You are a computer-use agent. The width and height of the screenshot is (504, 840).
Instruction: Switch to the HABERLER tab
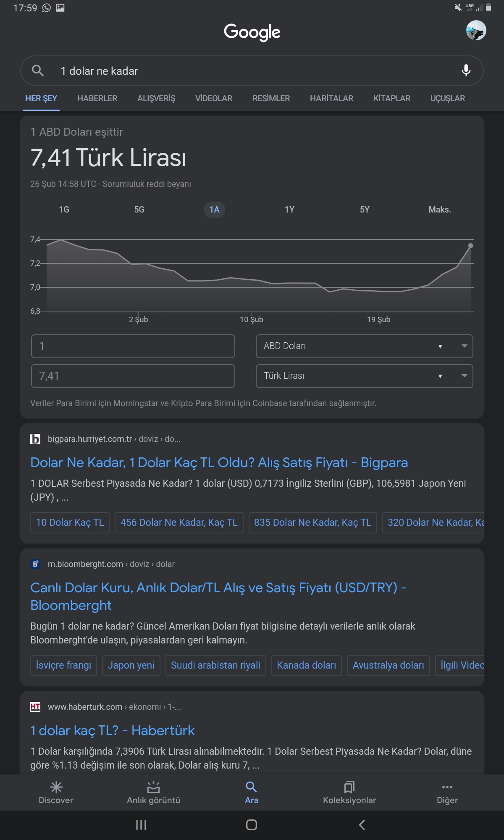(x=97, y=98)
